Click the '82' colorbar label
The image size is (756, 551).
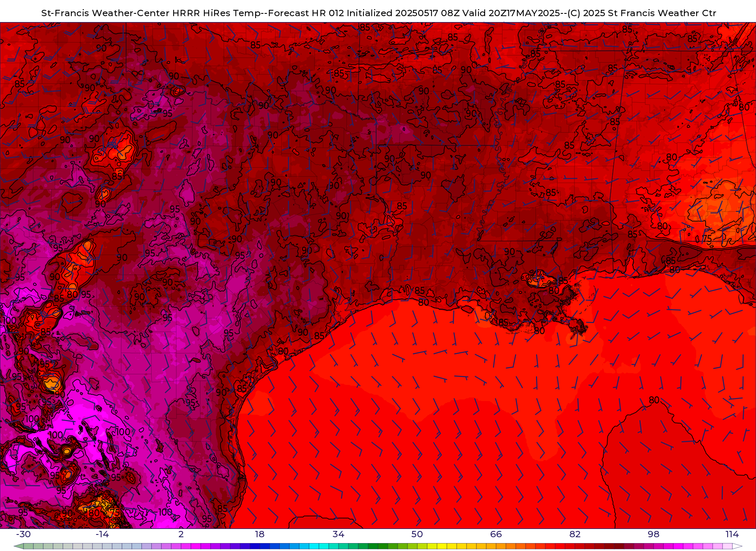pos(575,534)
